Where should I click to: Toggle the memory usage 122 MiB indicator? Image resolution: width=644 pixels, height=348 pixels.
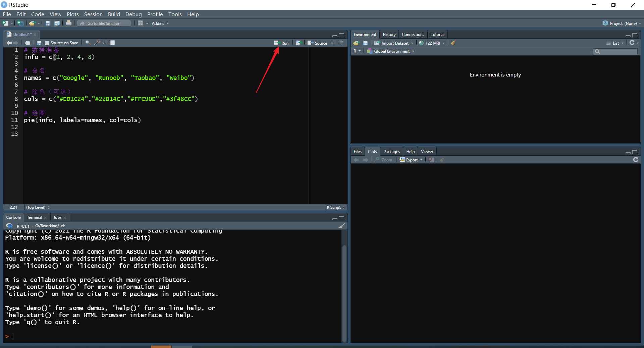coord(432,43)
